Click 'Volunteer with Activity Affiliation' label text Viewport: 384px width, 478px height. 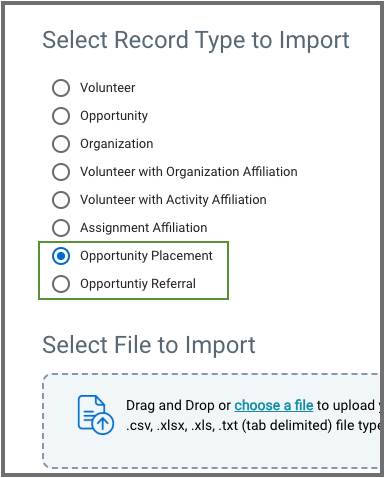tap(173, 200)
